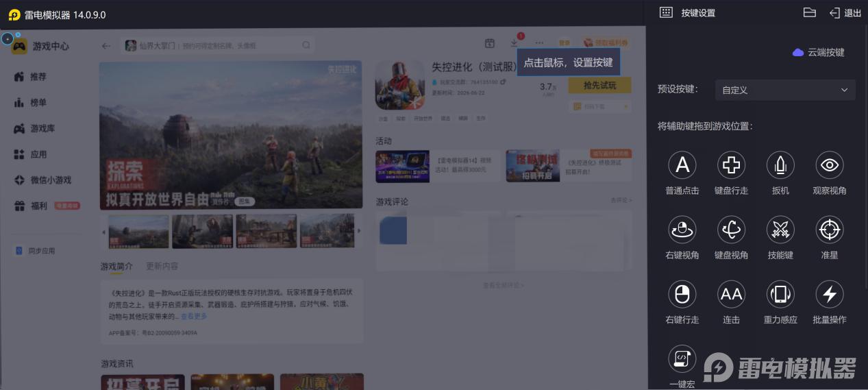Select the third screenshot thumbnail in carousel
This screenshot has height=390, width=868.
[266, 231]
